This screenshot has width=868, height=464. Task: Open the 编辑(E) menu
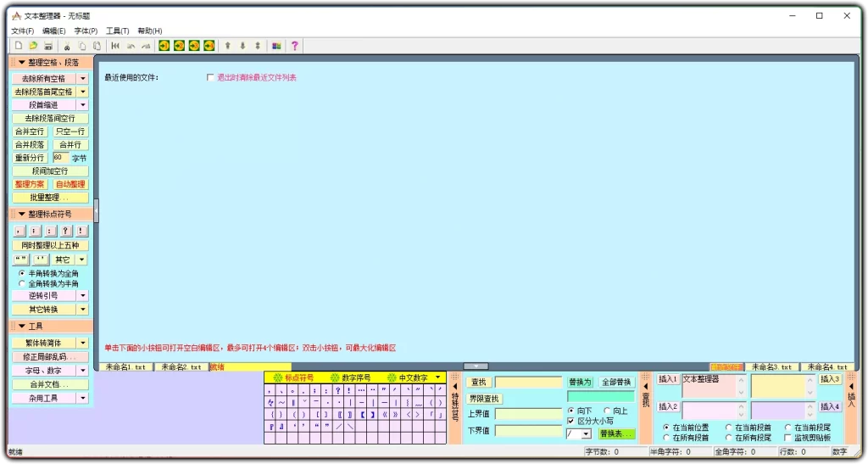click(54, 31)
